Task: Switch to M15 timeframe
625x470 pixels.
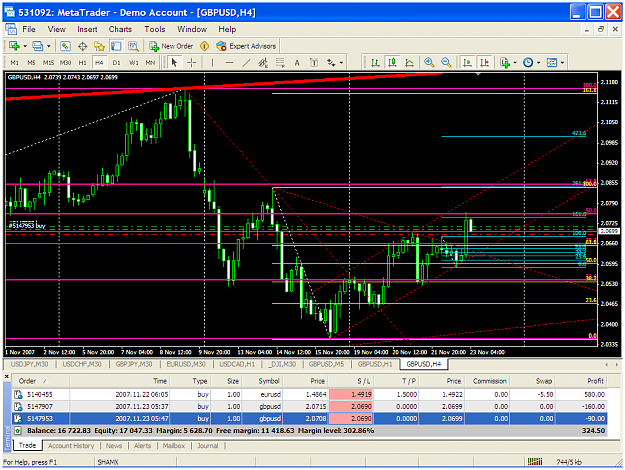Action: pyautogui.click(x=48, y=63)
